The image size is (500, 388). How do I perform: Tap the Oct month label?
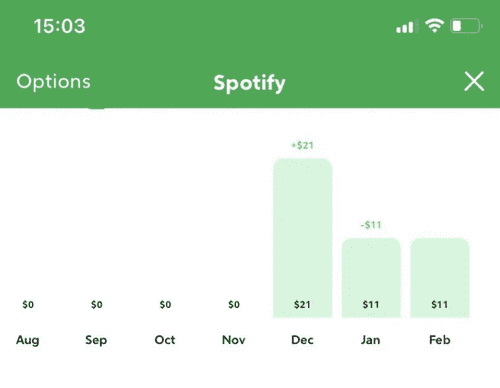[165, 340]
